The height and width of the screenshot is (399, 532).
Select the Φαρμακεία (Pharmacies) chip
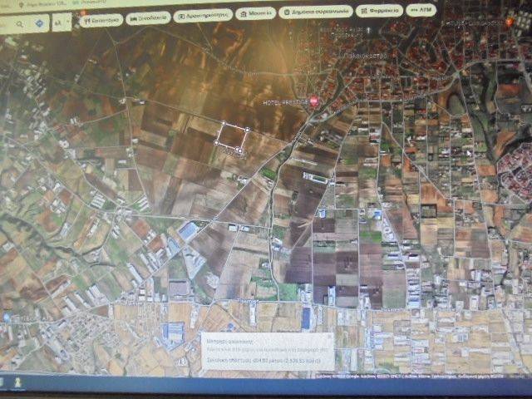tap(379, 11)
